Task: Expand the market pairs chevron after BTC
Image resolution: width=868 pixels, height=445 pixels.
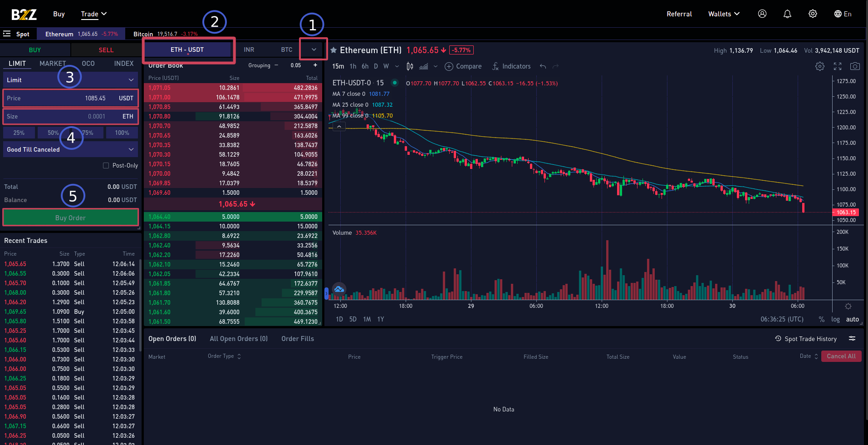Action: click(x=314, y=49)
